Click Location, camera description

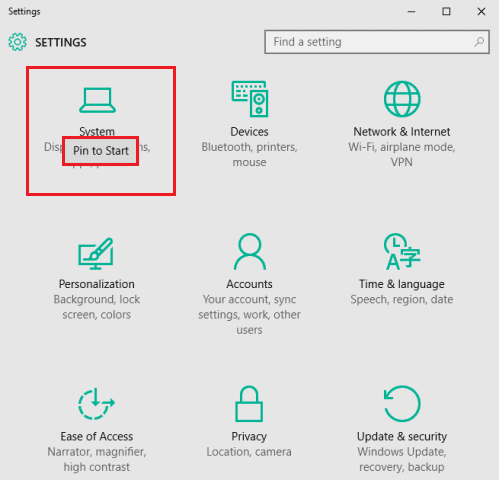pos(249,452)
